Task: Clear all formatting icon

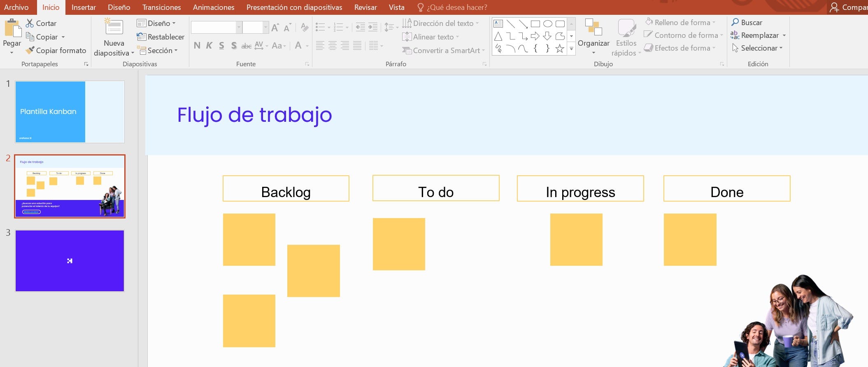Action: tap(305, 28)
